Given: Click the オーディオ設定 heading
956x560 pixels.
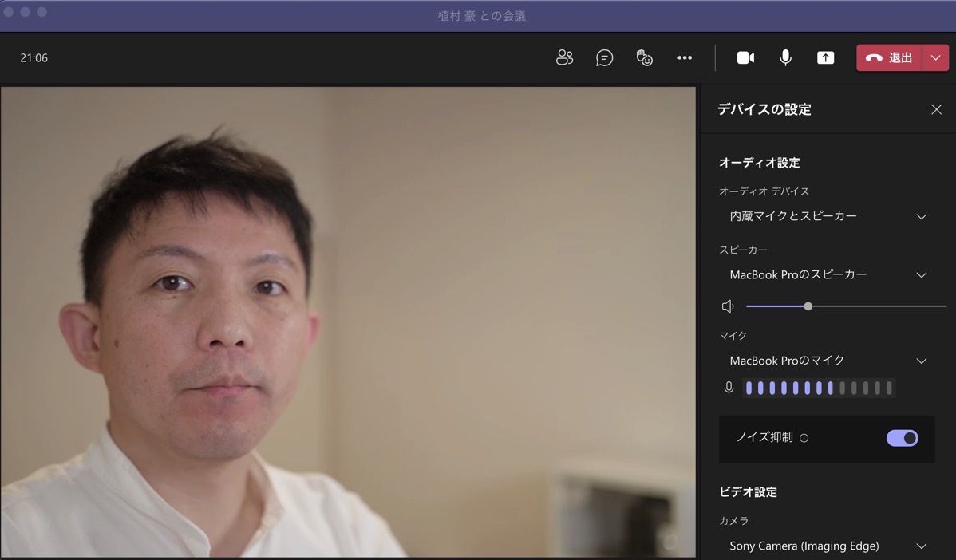Looking at the screenshot, I should click(759, 163).
